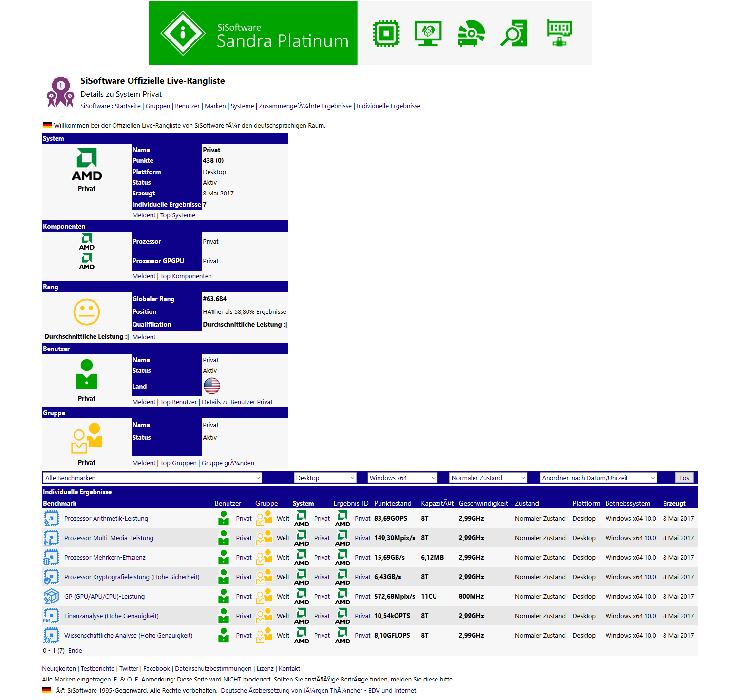This screenshot has width=740, height=700.
Task: Click the Prozessor Multi-Media-Leistung benchmark icon
Action: tap(51, 538)
